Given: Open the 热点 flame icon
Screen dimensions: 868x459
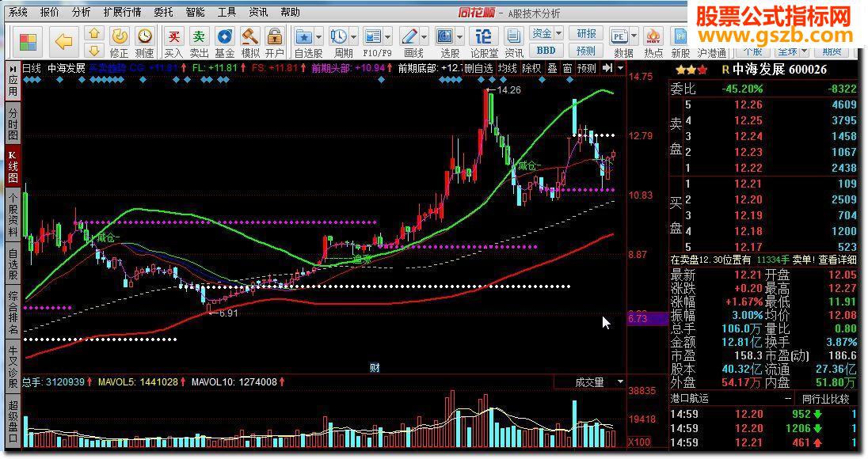Looking at the screenshot, I should (653, 36).
